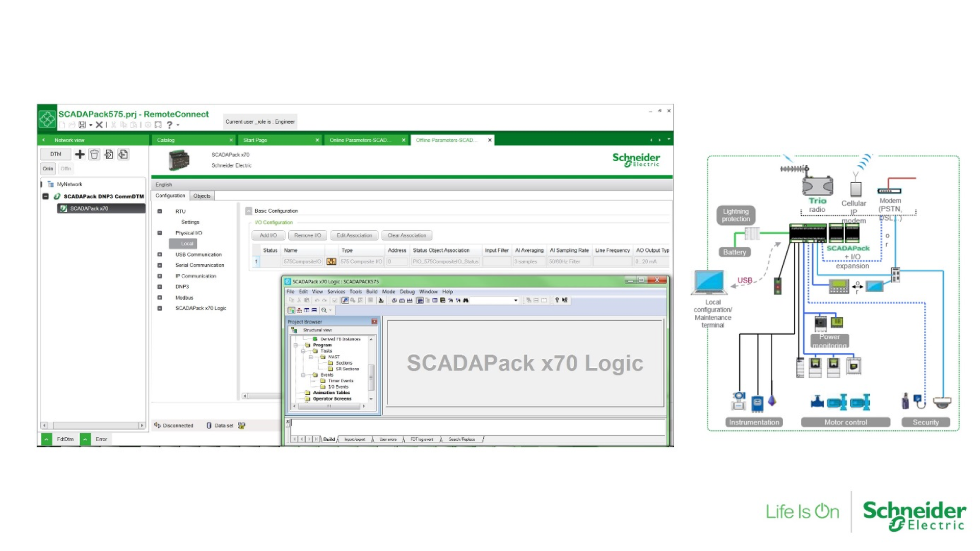This screenshot has width=980, height=551.
Task: Expand the USB Communication configuration node
Action: 160,255
